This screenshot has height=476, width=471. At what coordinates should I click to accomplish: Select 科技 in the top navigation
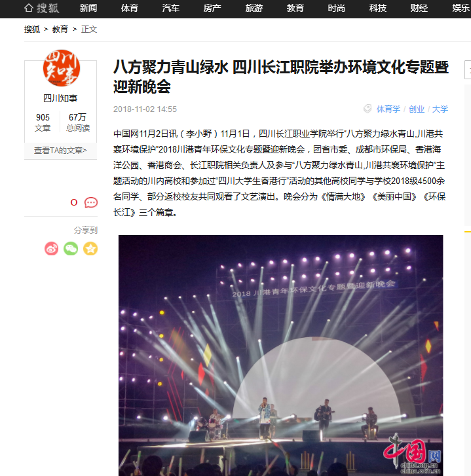coord(378,8)
